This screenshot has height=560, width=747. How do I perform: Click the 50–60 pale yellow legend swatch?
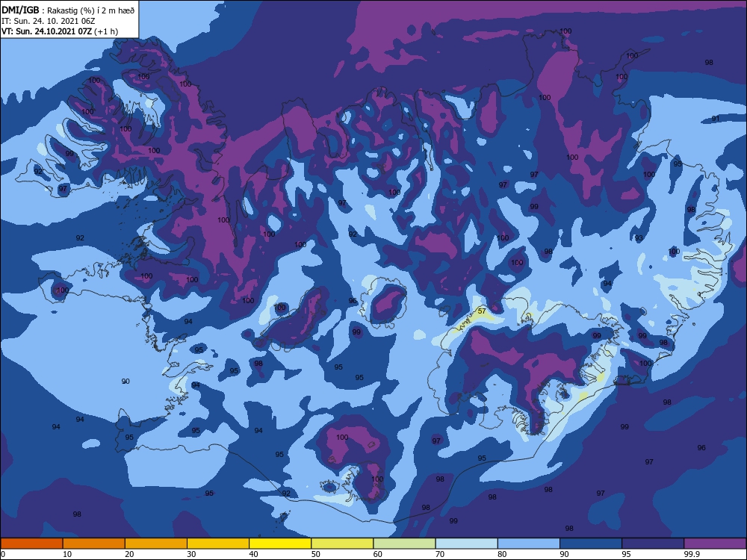pyautogui.click(x=343, y=544)
